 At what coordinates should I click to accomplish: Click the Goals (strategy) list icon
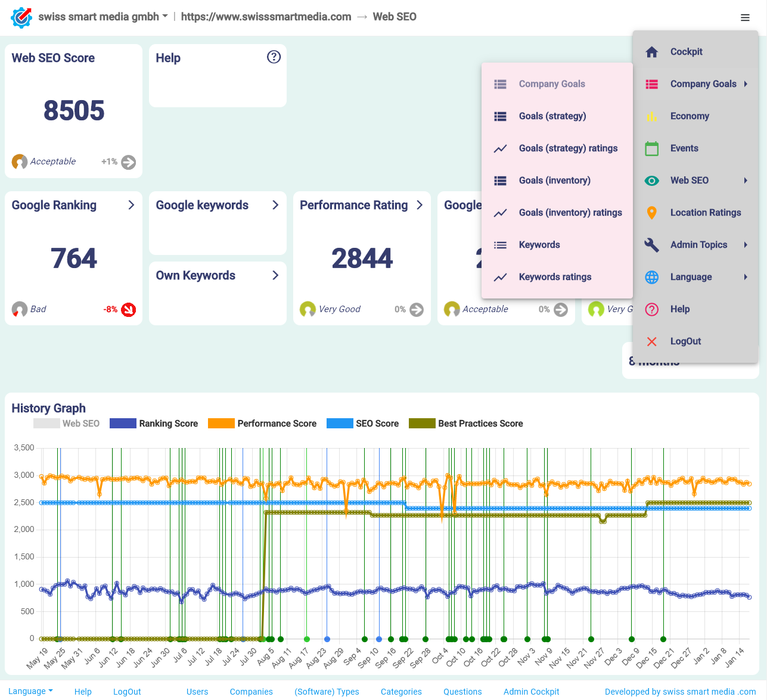pyautogui.click(x=501, y=116)
